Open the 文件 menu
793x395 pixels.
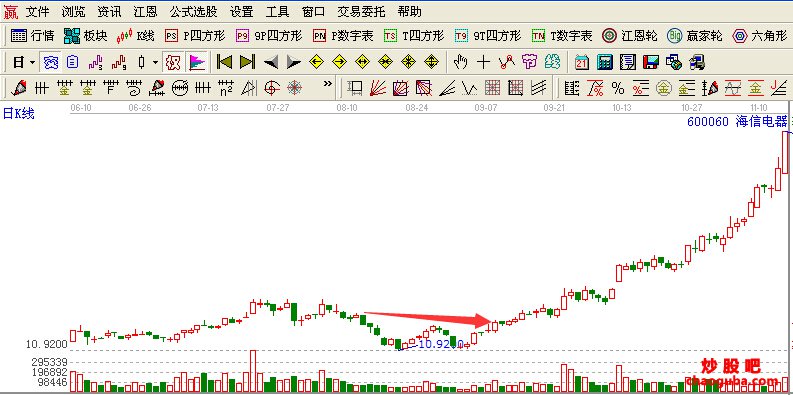[37, 11]
